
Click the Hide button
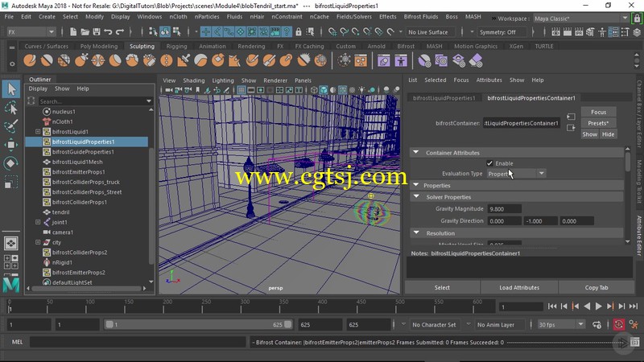click(x=608, y=134)
